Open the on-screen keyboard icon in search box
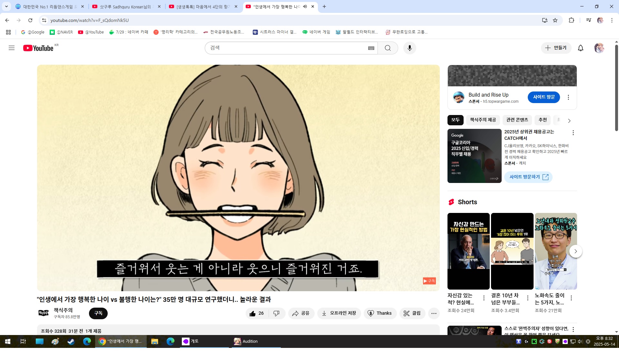The image size is (619, 364). click(x=371, y=48)
